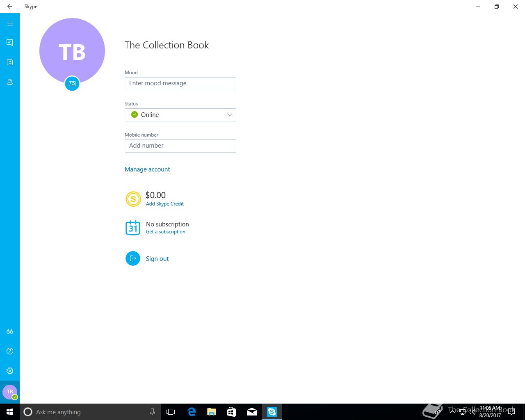Image resolution: width=525 pixels, height=420 pixels.
Task: Click the Mobile number input field
Action: pos(180,146)
